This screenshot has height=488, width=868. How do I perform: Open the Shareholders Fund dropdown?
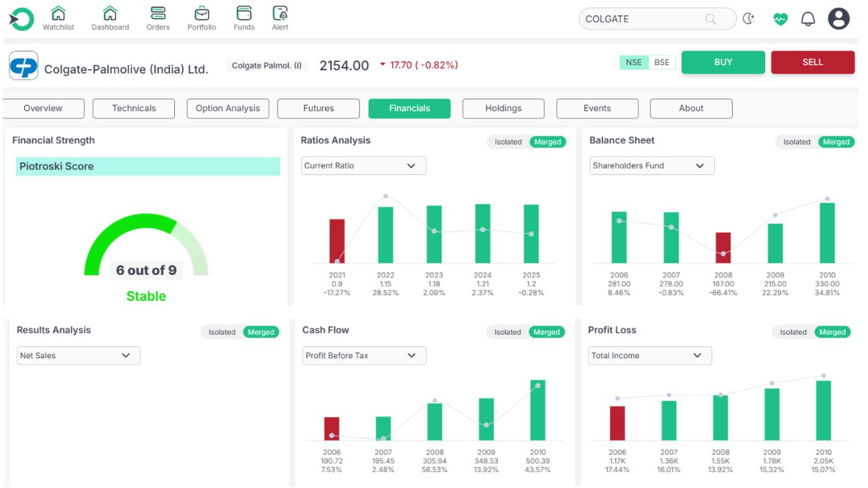click(652, 165)
